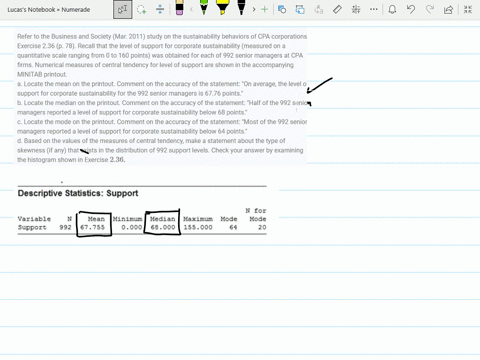
Task: Open the Shapes tool
Action: pyautogui.click(x=282, y=9)
